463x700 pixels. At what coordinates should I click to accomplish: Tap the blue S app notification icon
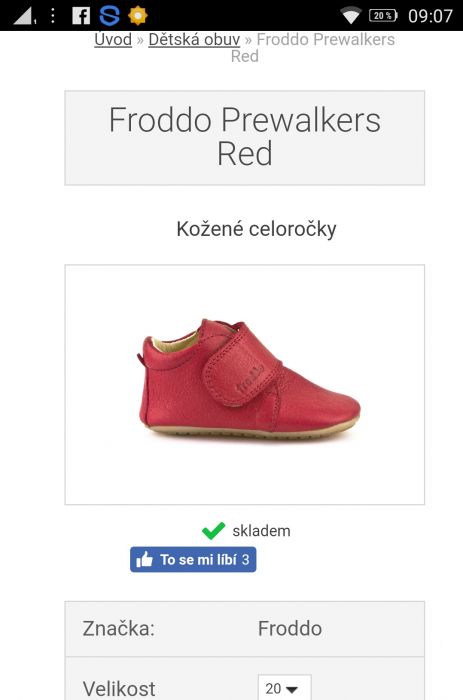(109, 16)
